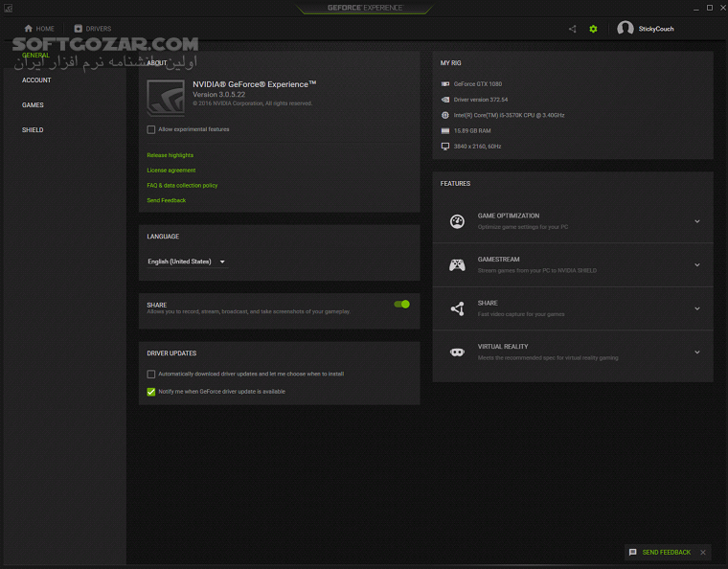Click the home house icon
The width and height of the screenshot is (728, 569).
pyautogui.click(x=29, y=29)
